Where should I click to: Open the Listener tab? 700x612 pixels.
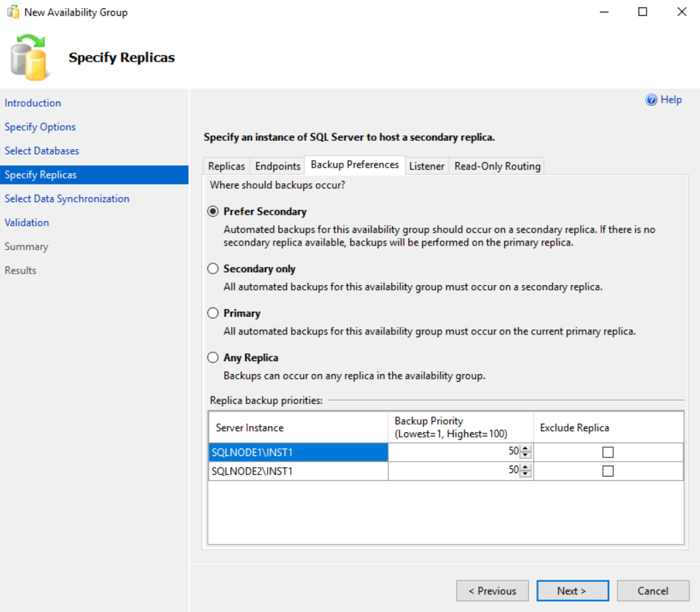click(426, 165)
